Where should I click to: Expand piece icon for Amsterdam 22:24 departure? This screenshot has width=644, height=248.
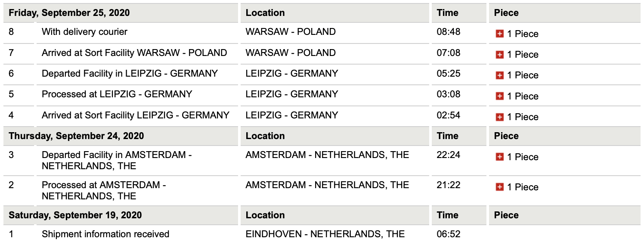coord(499,157)
